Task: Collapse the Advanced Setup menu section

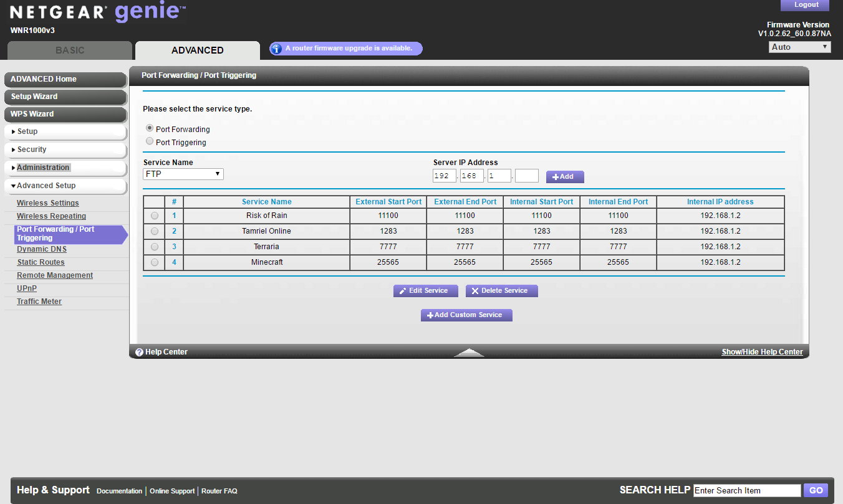Action: point(65,186)
